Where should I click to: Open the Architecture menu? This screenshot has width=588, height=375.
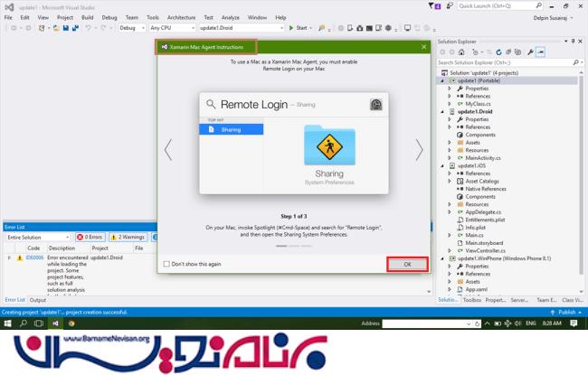click(x=181, y=17)
